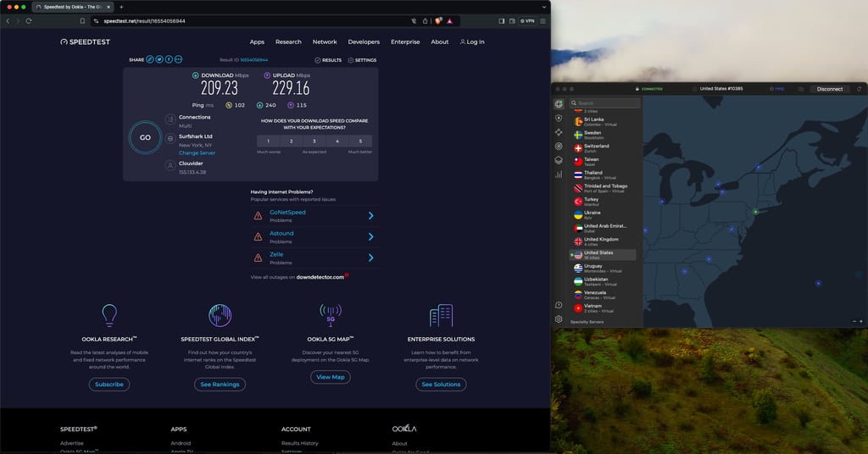This screenshot has width=868, height=454.
Task: Click the Ookla 5G Map antenna icon
Action: (x=331, y=315)
